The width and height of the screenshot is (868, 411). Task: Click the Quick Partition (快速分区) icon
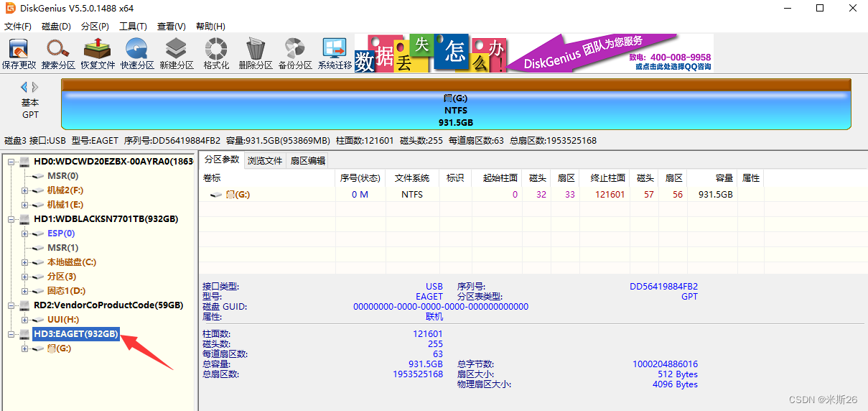[x=137, y=54]
